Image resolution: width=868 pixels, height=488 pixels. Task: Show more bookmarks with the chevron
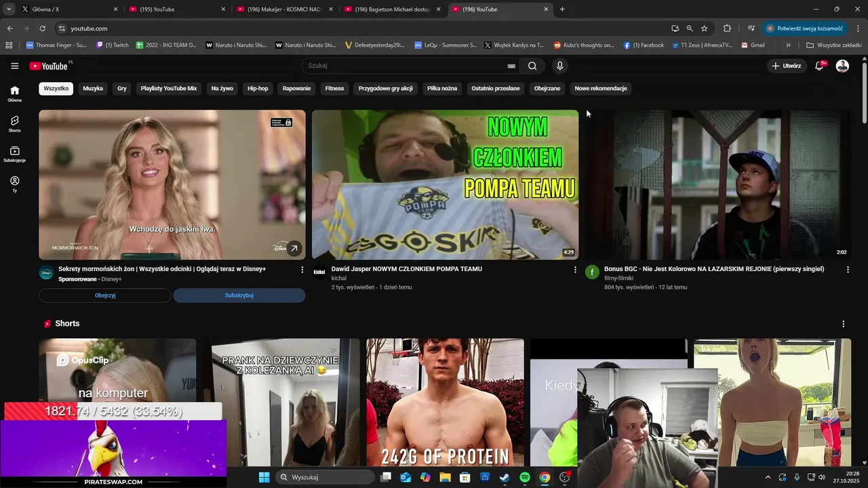pos(788,45)
